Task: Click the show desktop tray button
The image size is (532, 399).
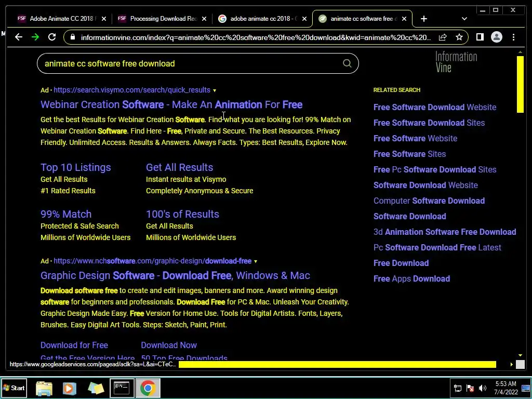Action: tap(526, 388)
